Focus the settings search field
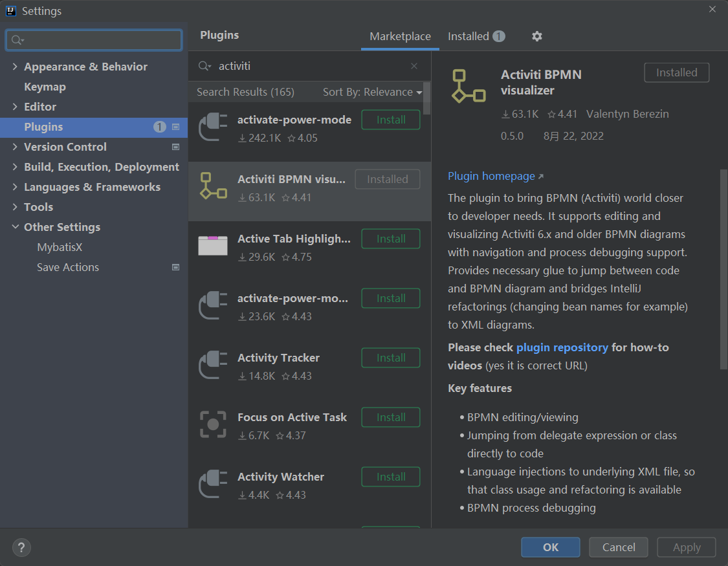This screenshot has width=728, height=566. click(x=94, y=40)
